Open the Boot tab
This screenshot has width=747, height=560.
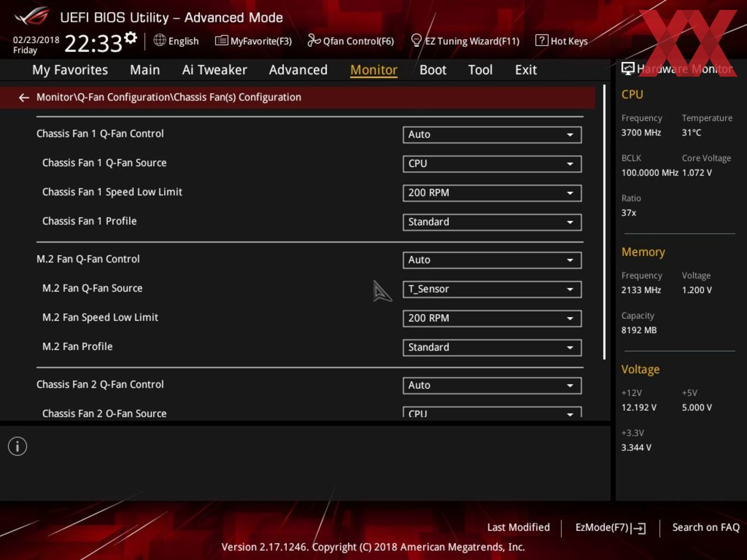point(433,70)
